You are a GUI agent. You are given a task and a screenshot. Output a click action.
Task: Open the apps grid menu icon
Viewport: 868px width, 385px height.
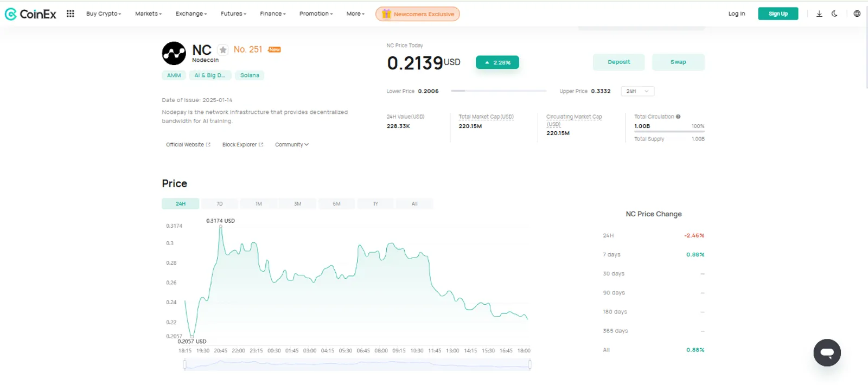[71, 14]
